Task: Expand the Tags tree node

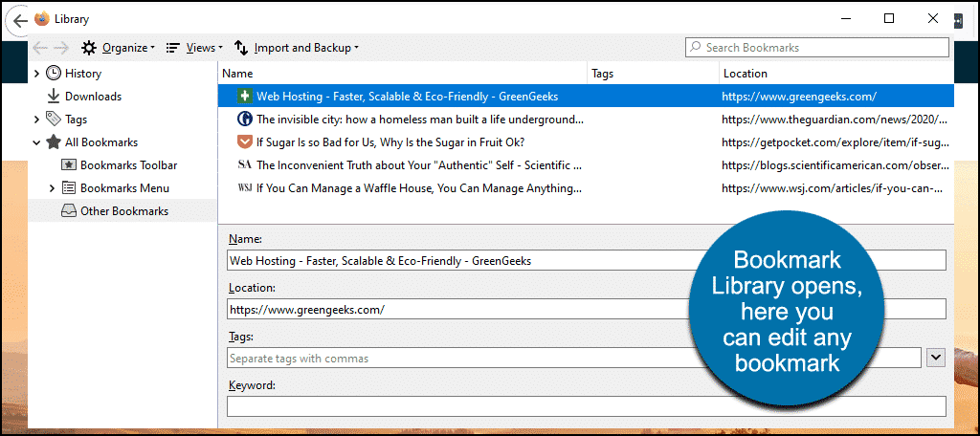Action: (37, 120)
